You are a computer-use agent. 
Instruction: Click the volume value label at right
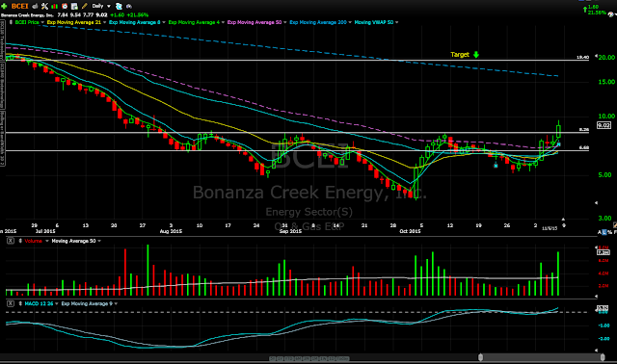coord(604,252)
